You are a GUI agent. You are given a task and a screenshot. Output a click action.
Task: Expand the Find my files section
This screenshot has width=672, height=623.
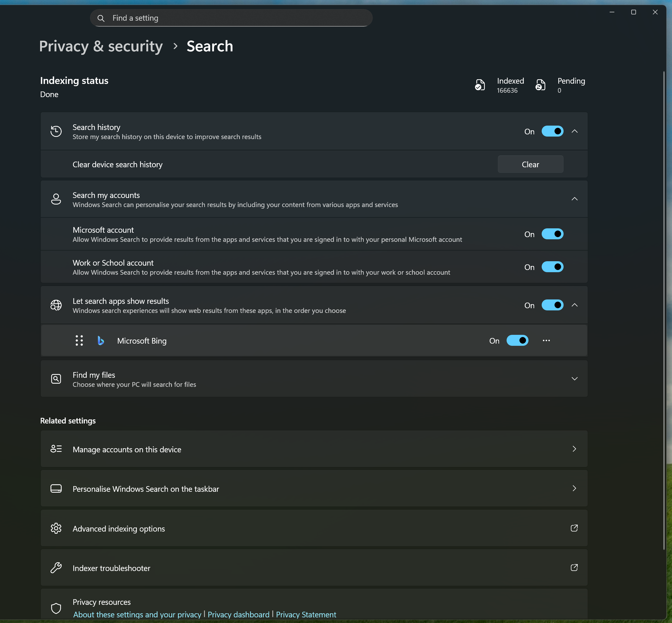(x=574, y=379)
